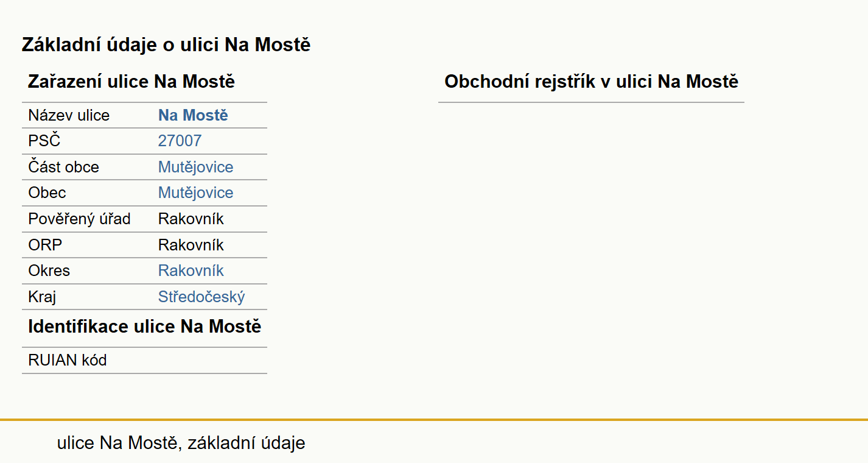The image size is (868, 463).
Task: Select the Název ulice row label
Action: pos(69,115)
